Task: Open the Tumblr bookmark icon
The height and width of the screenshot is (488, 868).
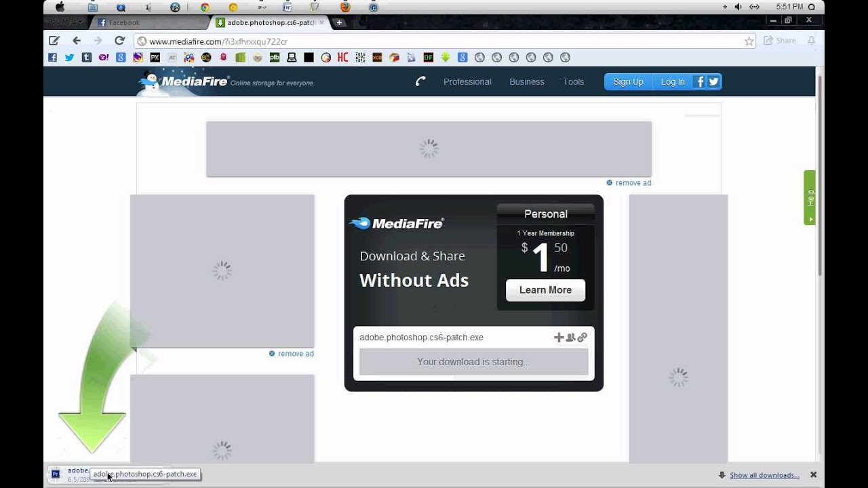Action: pos(86,58)
